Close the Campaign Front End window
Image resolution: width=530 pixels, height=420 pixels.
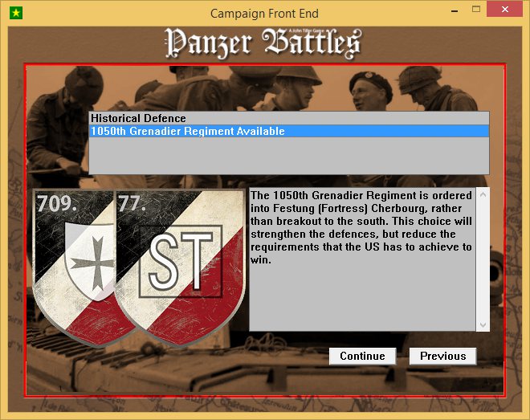pos(504,9)
